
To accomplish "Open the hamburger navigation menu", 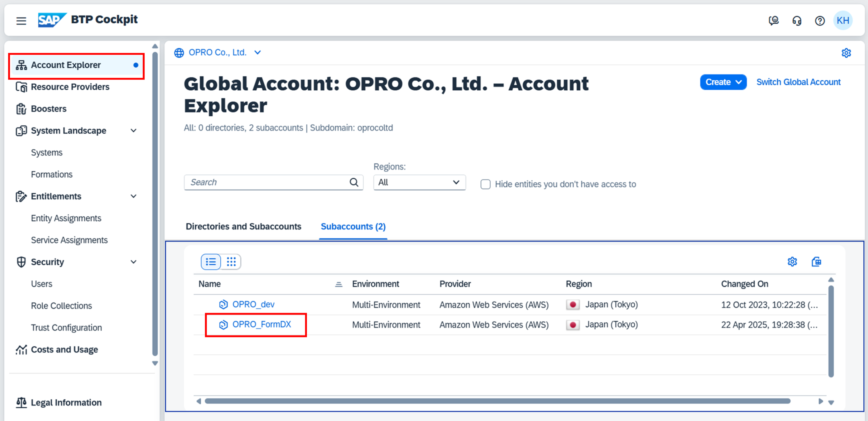I will pos(21,20).
